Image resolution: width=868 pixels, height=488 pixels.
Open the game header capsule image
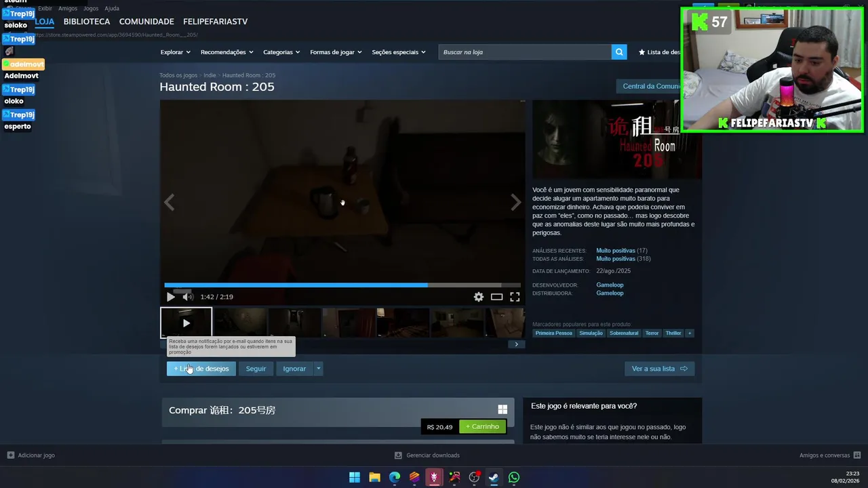tap(617, 140)
